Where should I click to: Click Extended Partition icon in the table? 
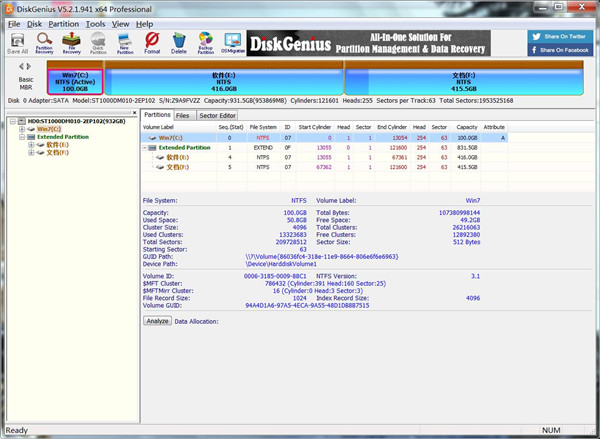(x=152, y=148)
